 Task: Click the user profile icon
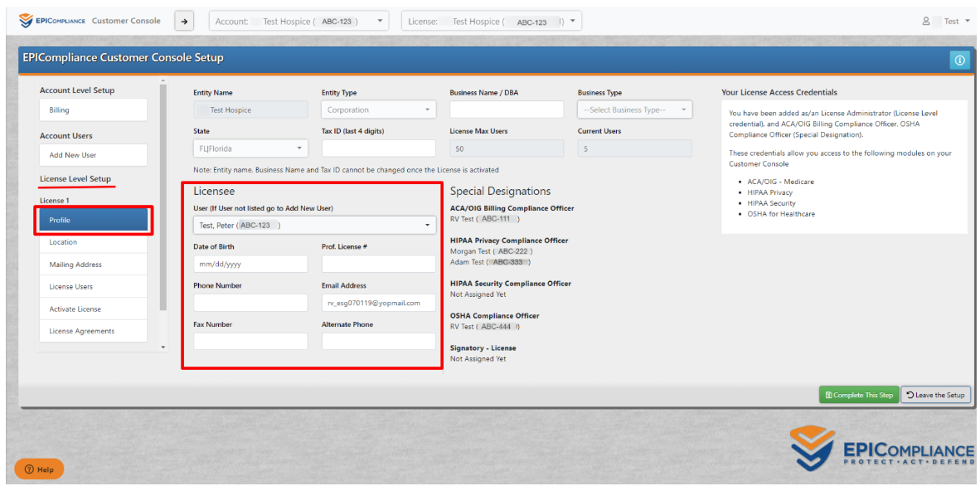[926, 22]
